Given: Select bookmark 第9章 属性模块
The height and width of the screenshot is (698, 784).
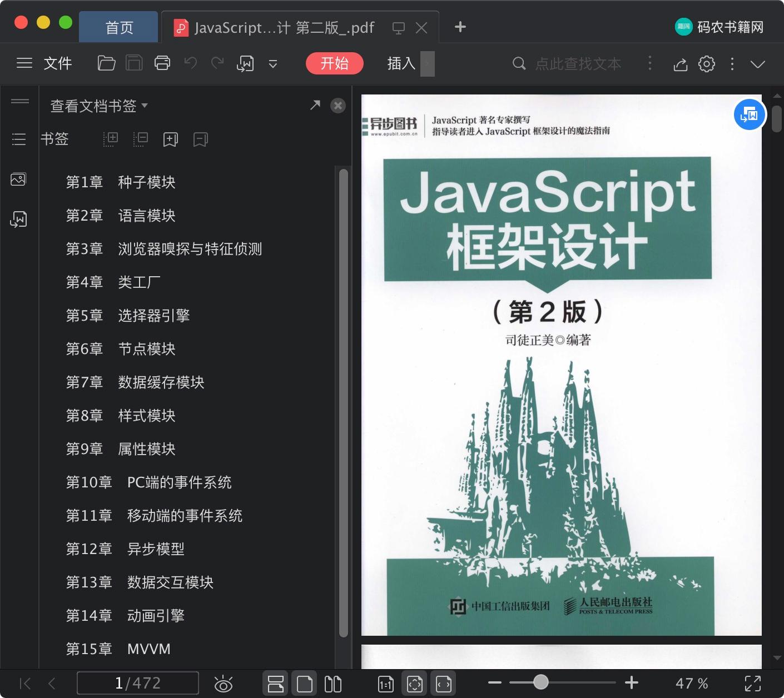Looking at the screenshot, I should 121,449.
